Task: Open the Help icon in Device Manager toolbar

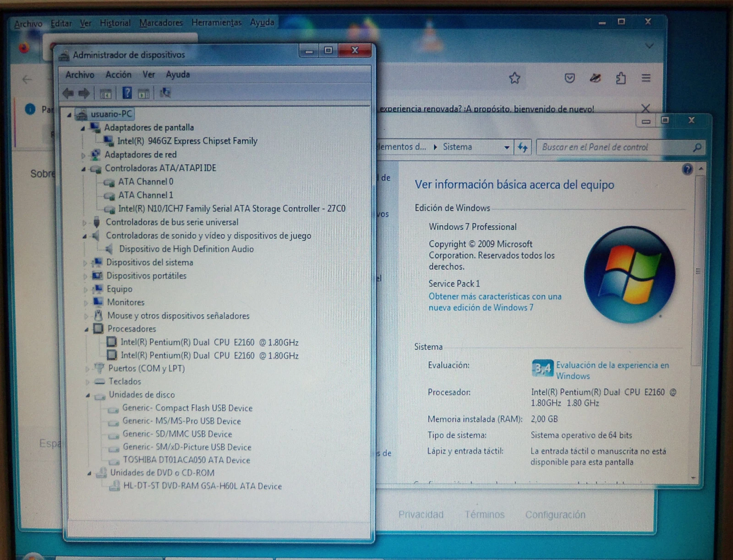Action: (127, 93)
